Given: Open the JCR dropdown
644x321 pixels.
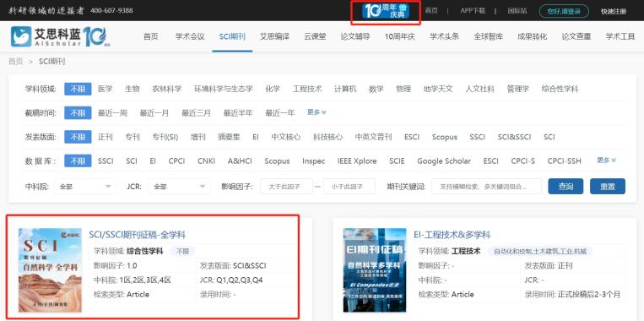Looking at the screenshot, I should pos(179,187).
